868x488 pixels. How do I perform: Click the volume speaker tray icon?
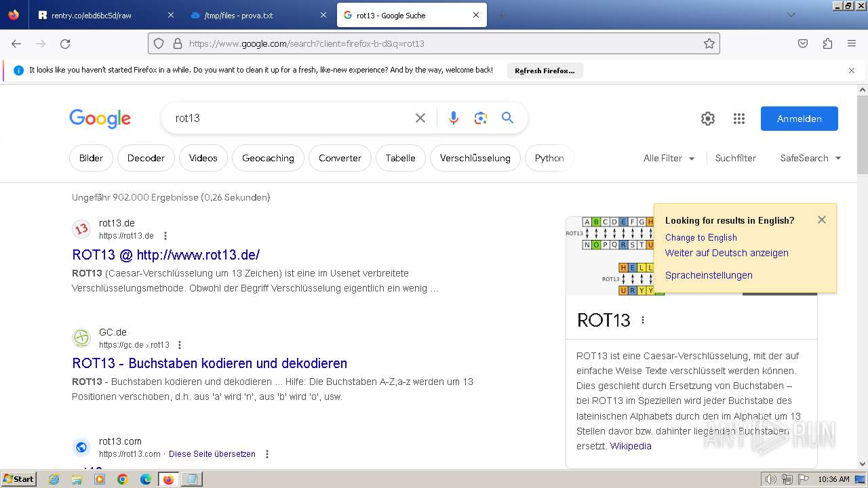click(771, 479)
